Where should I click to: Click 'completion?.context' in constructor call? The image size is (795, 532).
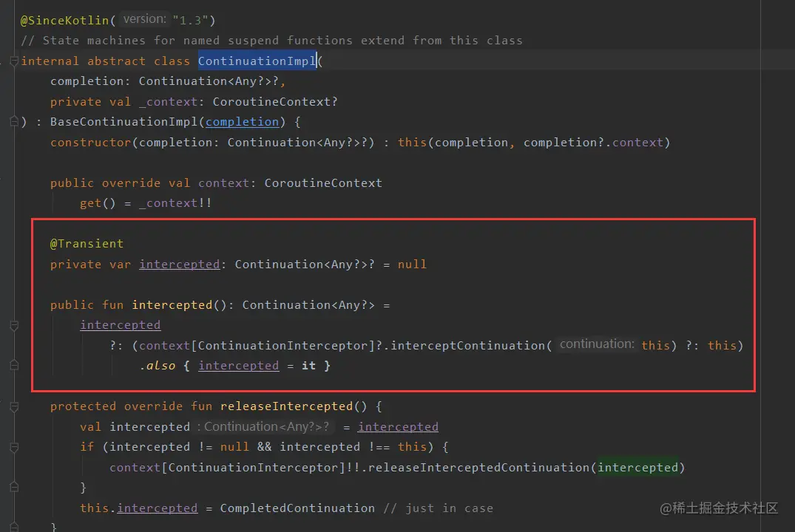pos(592,143)
